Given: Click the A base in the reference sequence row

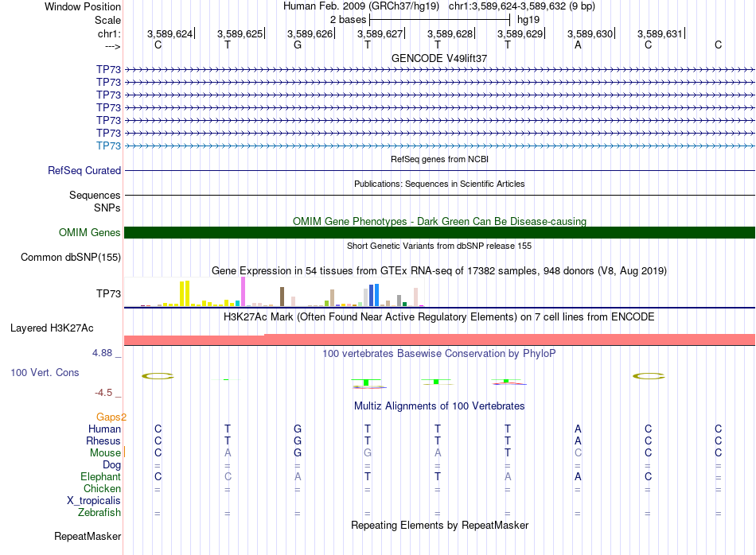Looking at the screenshot, I should pos(578,45).
